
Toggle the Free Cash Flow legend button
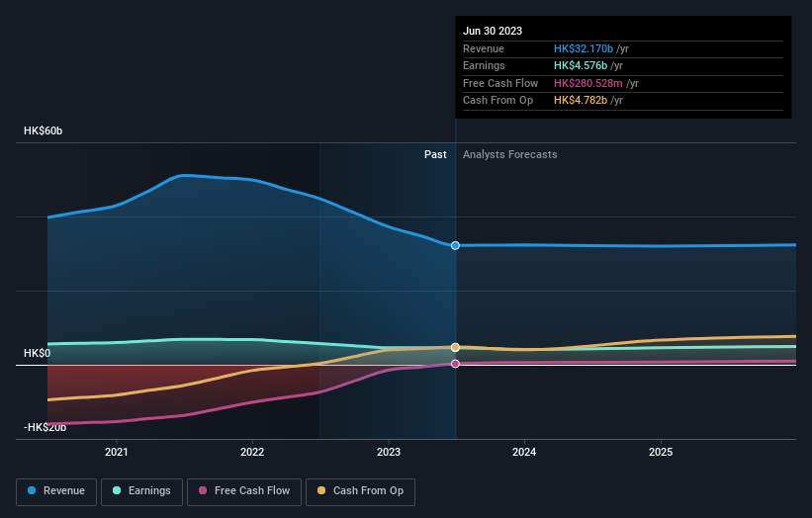244,491
